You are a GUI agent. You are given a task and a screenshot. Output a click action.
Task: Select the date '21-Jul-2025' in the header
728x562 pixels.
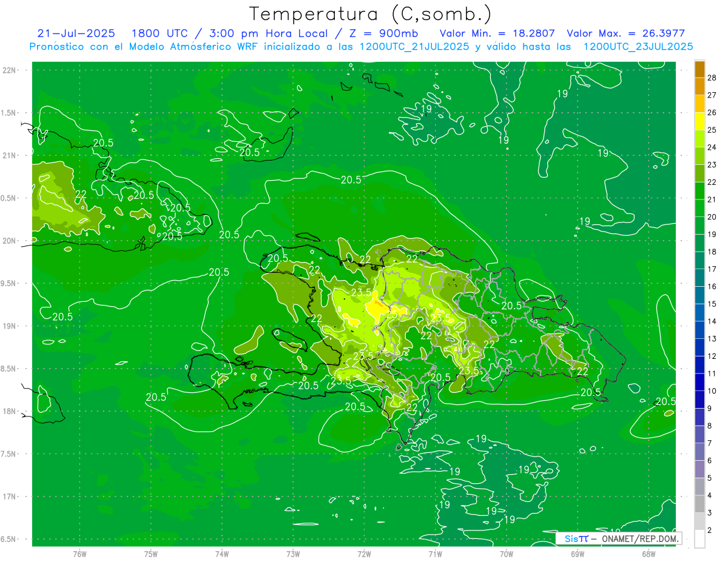click(x=76, y=33)
